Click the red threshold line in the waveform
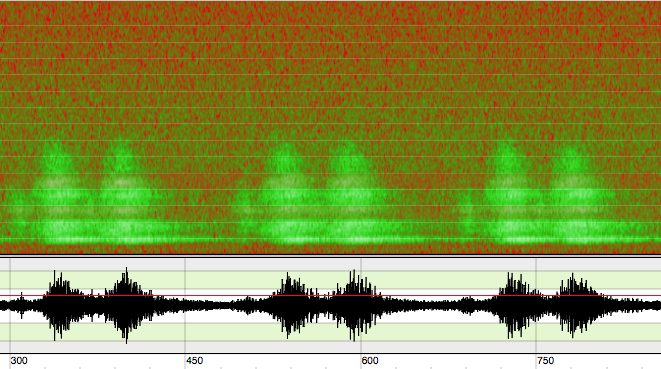 [330, 296]
